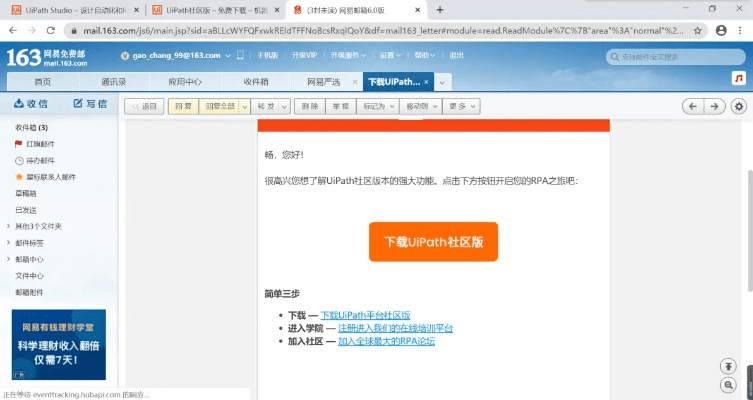The width and height of the screenshot is (753, 400).
Task: Click the 写信 compose mail button
Action: point(90,104)
